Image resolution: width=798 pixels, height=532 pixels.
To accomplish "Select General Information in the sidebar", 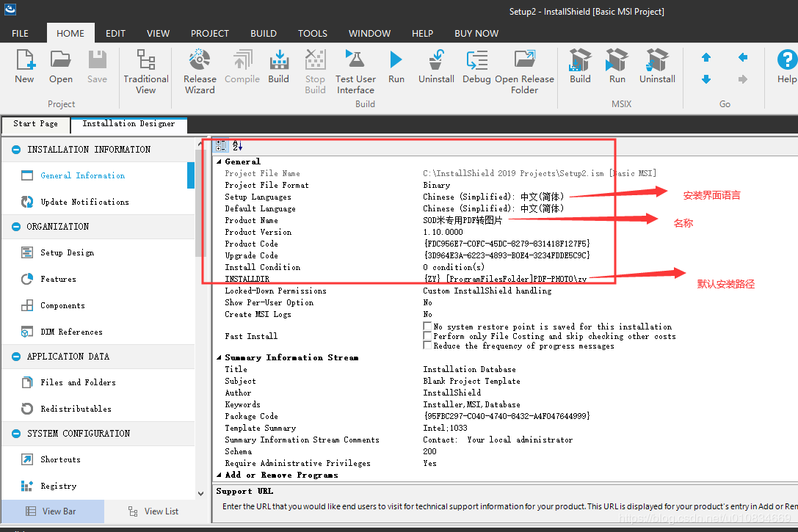I will pos(82,175).
